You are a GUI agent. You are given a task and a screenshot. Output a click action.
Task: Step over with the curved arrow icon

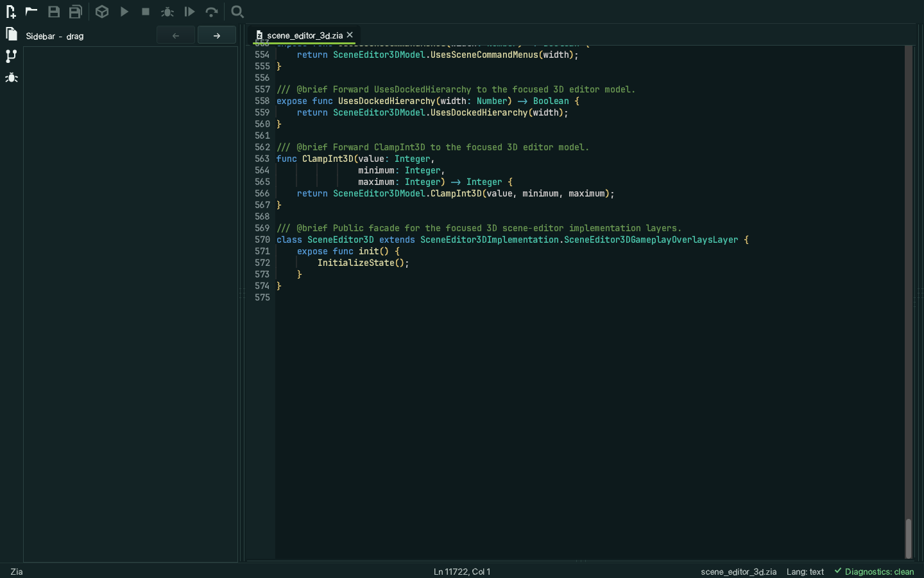[212, 12]
